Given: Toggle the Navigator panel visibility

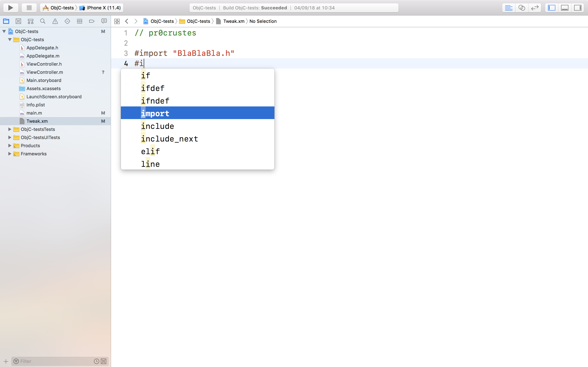Looking at the screenshot, I should click(x=551, y=8).
